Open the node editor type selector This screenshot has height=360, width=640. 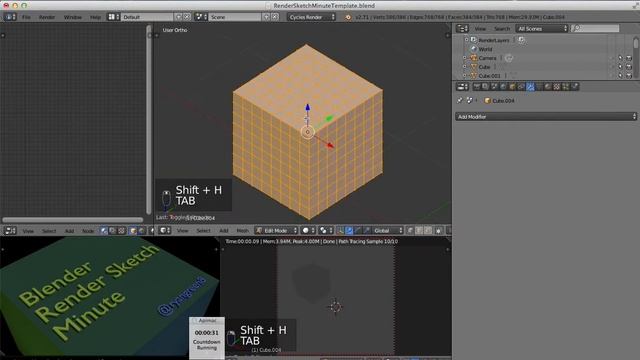(x=10, y=231)
